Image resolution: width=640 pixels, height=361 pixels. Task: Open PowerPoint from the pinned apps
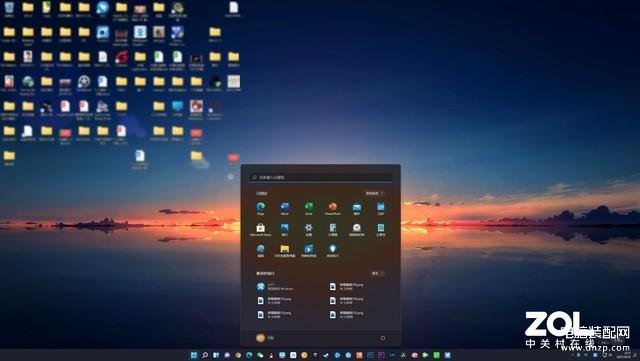[x=333, y=208]
